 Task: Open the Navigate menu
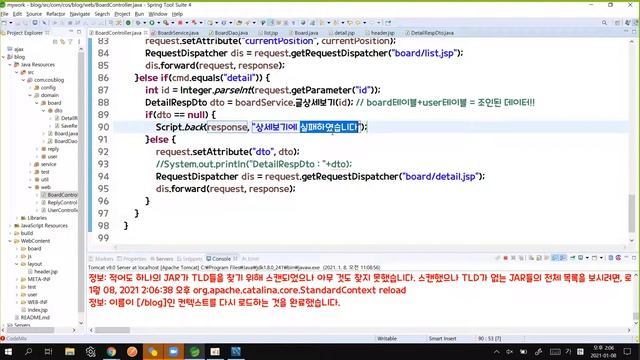click(x=80, y=14)
